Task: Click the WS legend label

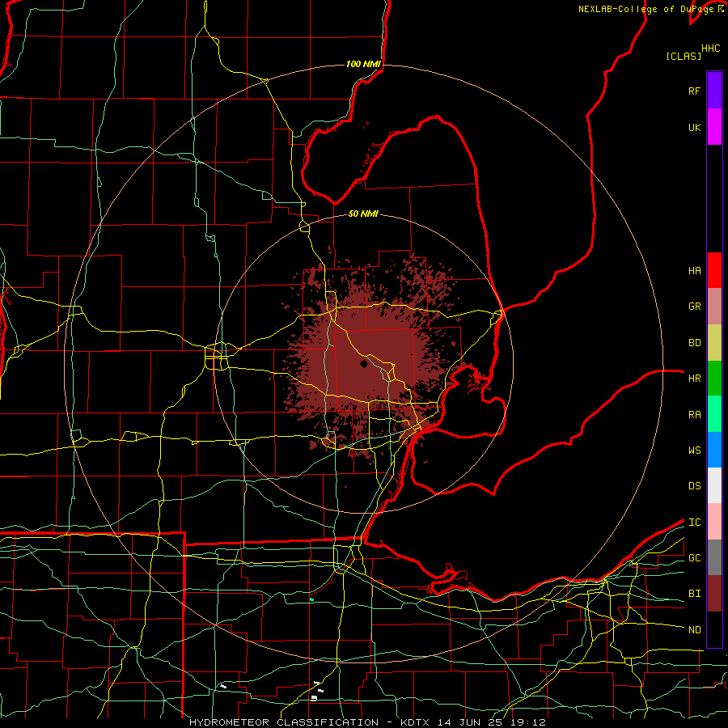Action: [x=694, y=451]
